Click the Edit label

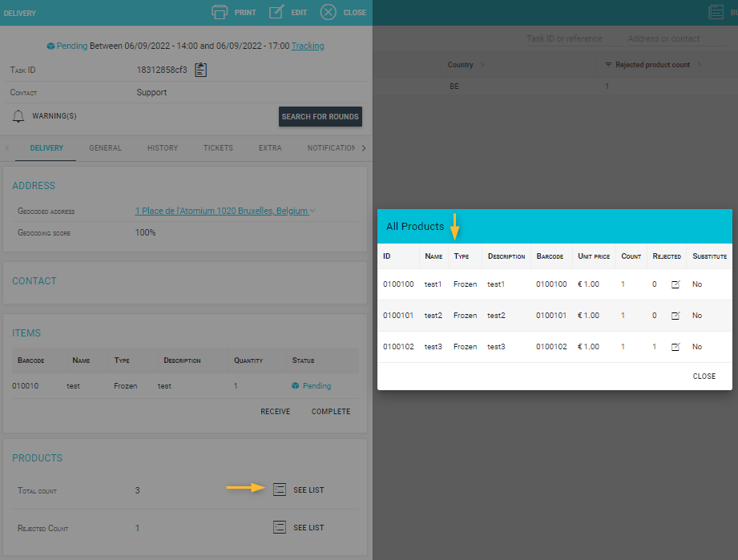(x=299, y=12)
